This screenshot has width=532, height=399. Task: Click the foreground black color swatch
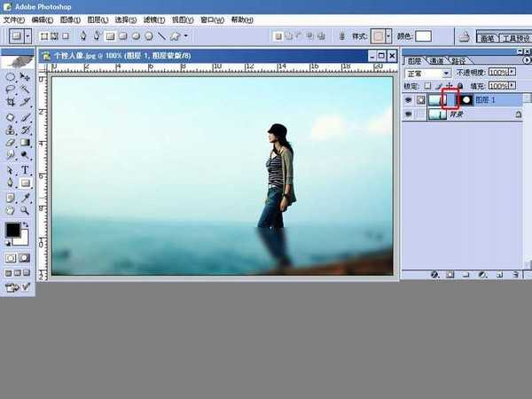13,230
